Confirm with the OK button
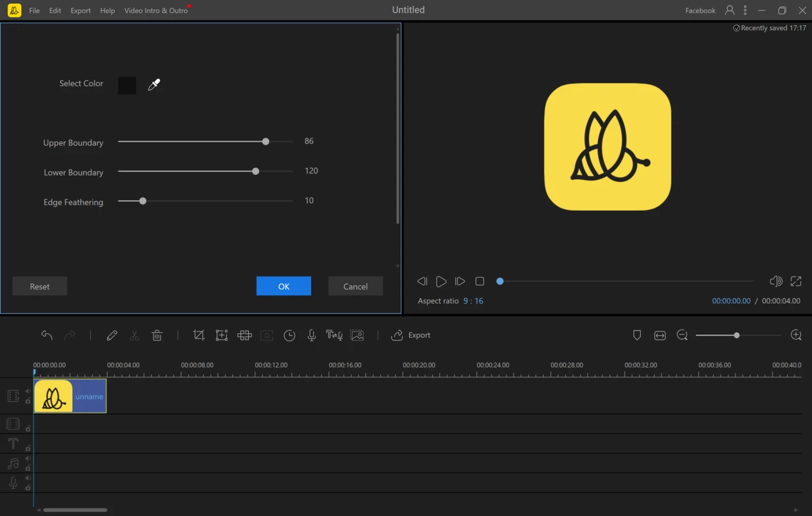Viewport: 812px width, 516px height. pos(284,286)
